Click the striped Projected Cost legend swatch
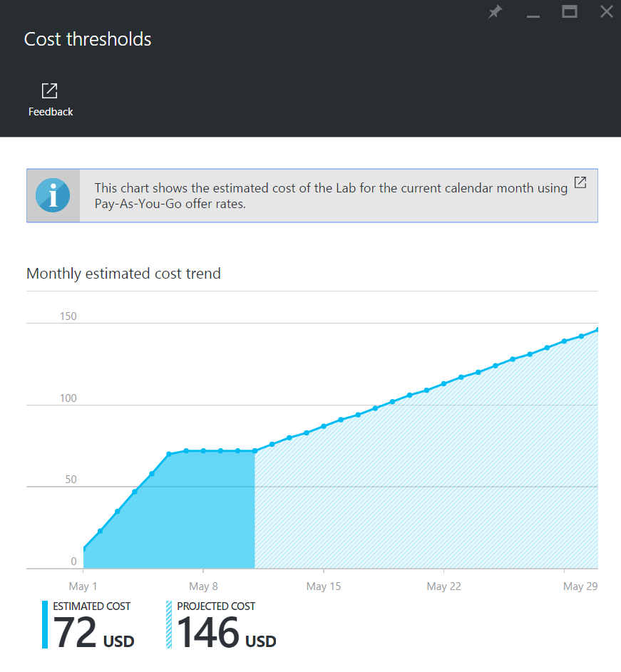The height and width of the screenshot is (672, 621). pos(169,624)
